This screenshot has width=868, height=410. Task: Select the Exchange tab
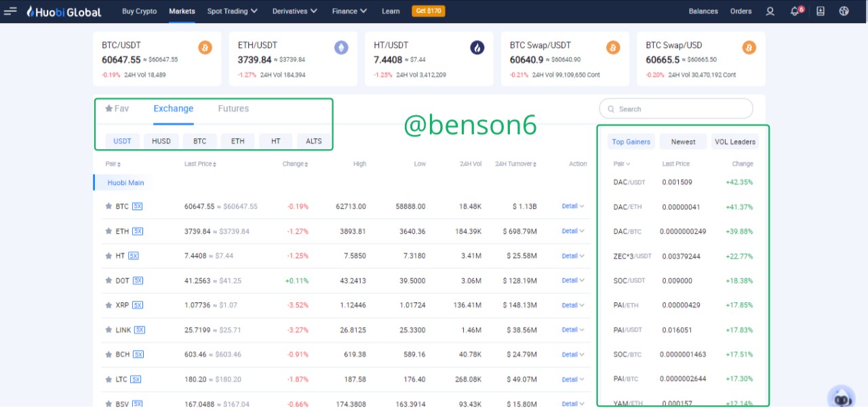click(174, 108)
